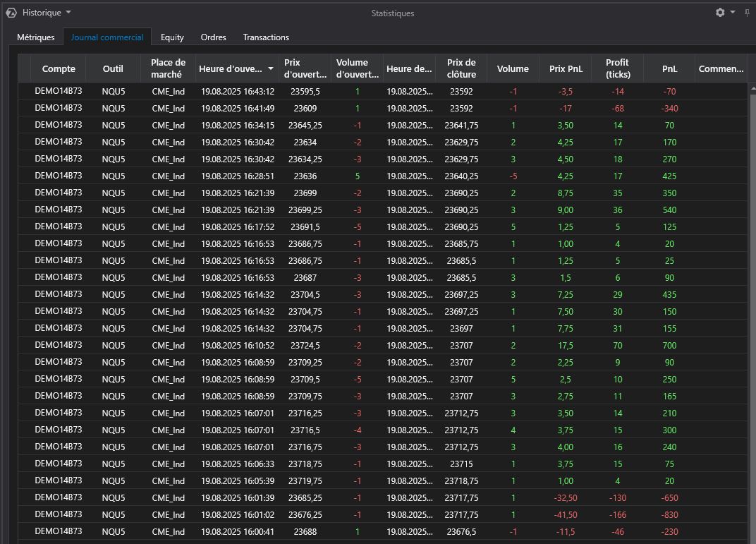Open the Equity tab
The width and height of the screenshot is (756, 544).
click(x=172, y=37)
